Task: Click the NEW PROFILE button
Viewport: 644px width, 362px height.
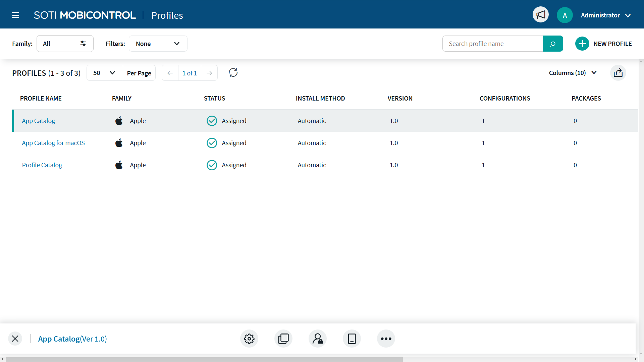Action: 603,44
